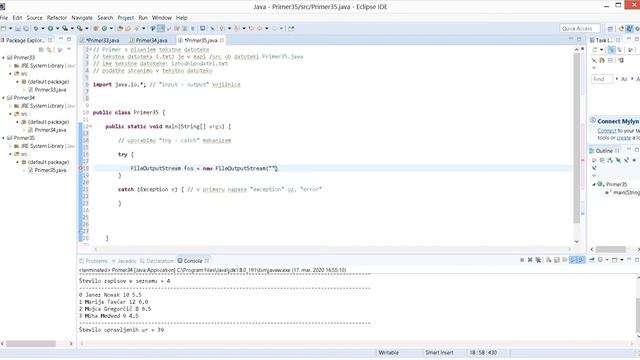Open Primer33.java in Package Explorer
Image resolution: width=640 pixels, height=360 pixels.
[50, 90]
